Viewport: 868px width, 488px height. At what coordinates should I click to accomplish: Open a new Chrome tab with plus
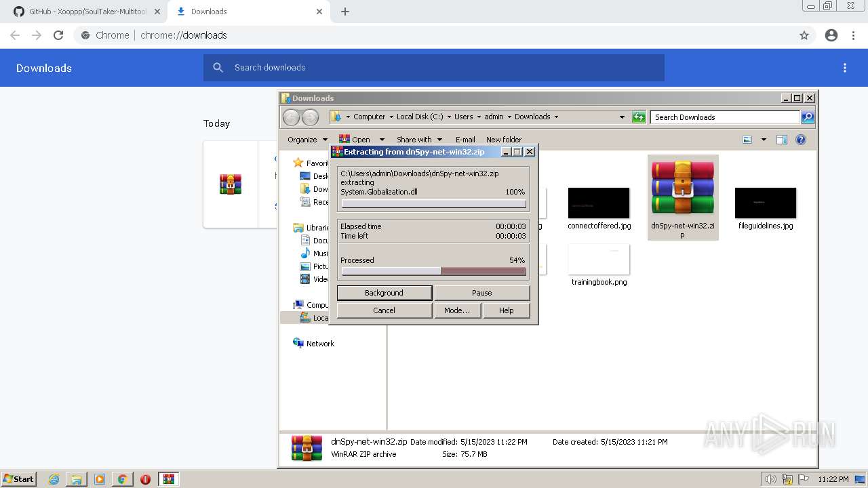345,12
